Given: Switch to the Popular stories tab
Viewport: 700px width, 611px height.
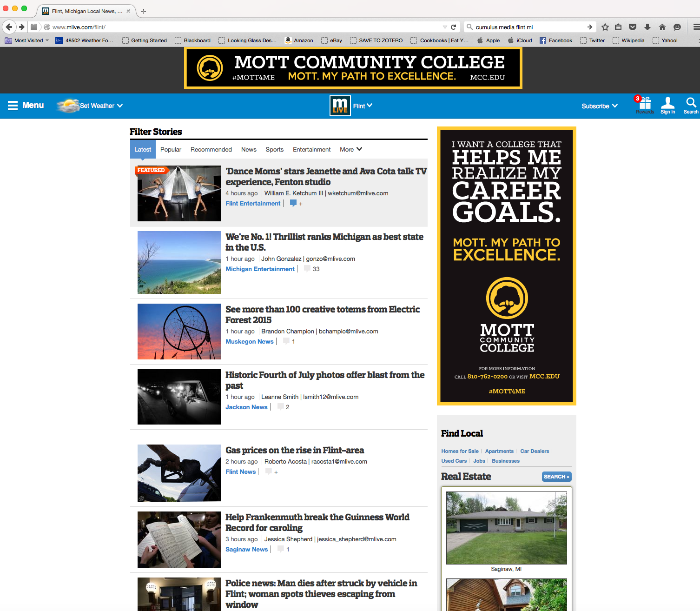Looking at the screenshot, I should point(171,149).
